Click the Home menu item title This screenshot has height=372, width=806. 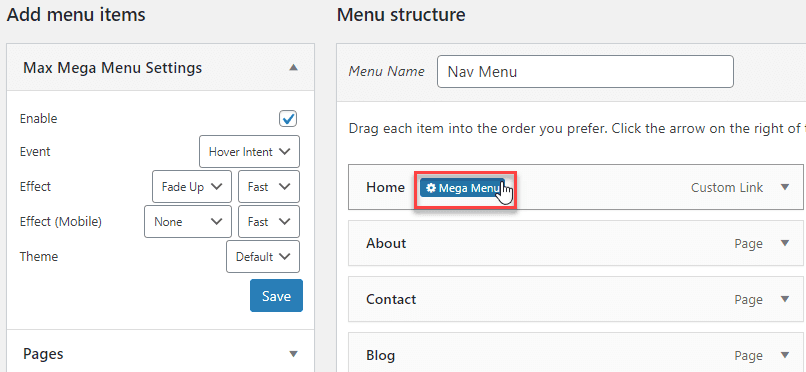[x=386, y=188]
